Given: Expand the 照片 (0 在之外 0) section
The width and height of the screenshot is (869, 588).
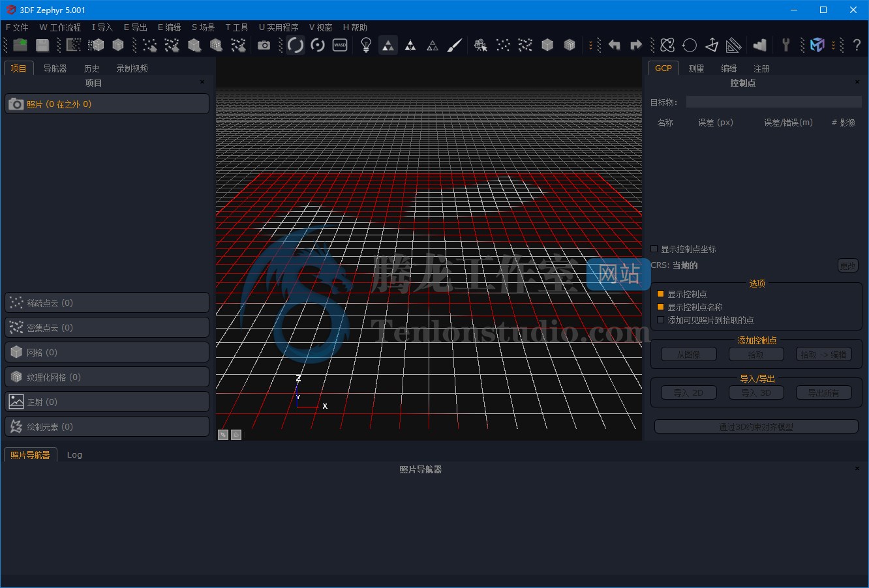Looking at the screenshot, I should [x=107, y=104].
